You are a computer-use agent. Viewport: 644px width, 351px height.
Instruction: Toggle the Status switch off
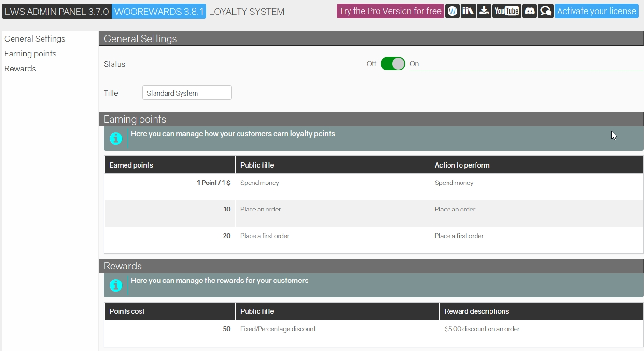click(x=392, y=64)
